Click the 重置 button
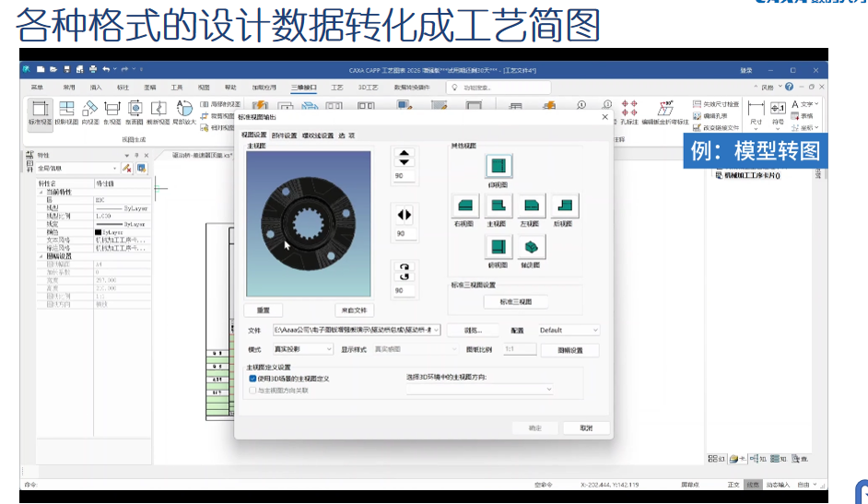 pos(264,311)
